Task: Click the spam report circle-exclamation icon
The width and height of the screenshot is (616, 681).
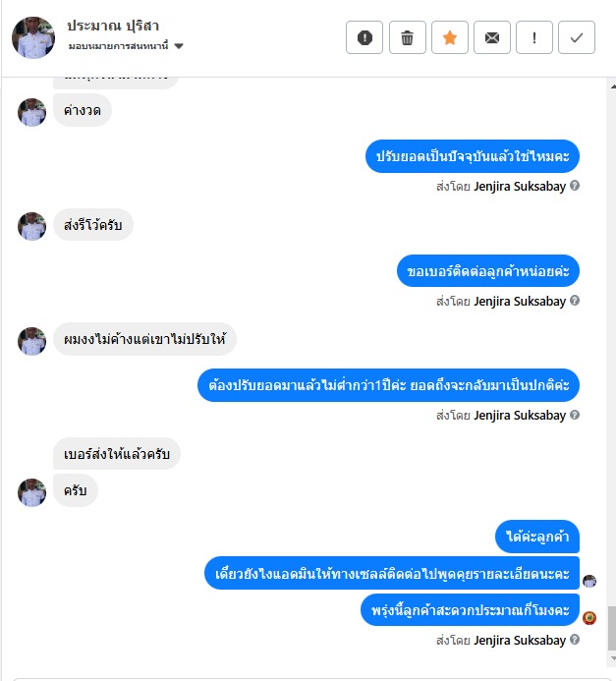Action: [x=364, y=37]
